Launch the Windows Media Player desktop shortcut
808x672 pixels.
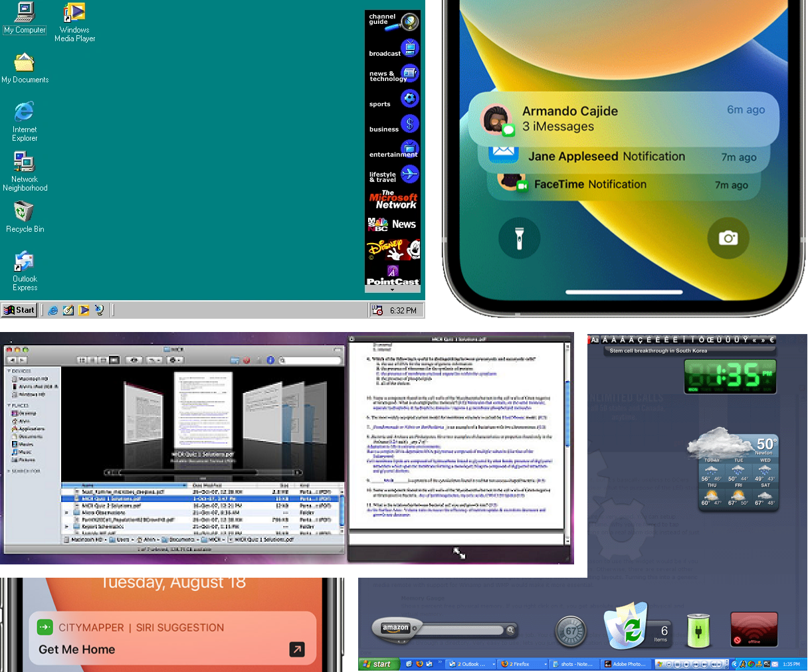click(x=74, y=23)
